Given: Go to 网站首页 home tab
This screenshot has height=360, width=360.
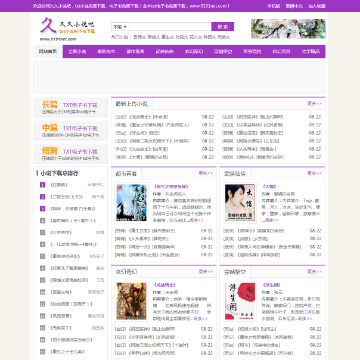Looking at the screenshot, I should click(x=48, y=52).
